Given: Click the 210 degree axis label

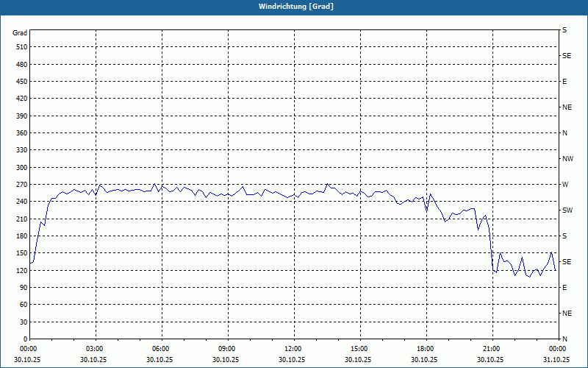Looking at the screenshot, I should pyautogui.click(x=22, y=219).
